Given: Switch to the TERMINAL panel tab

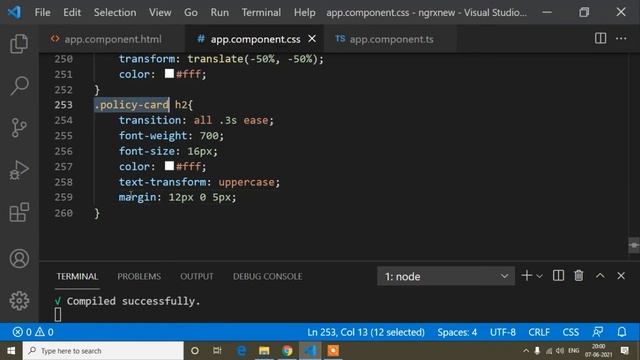Looking at the screenshot, I should [77, 276].
